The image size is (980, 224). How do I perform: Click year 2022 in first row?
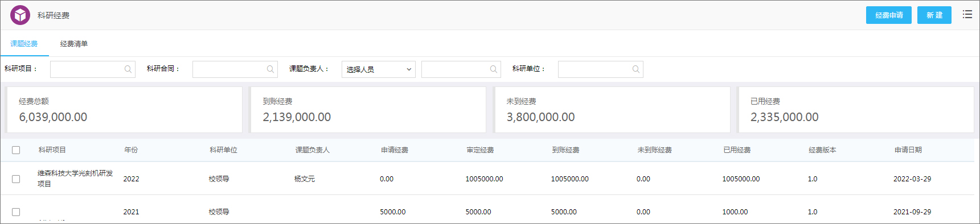coord(131,179)
